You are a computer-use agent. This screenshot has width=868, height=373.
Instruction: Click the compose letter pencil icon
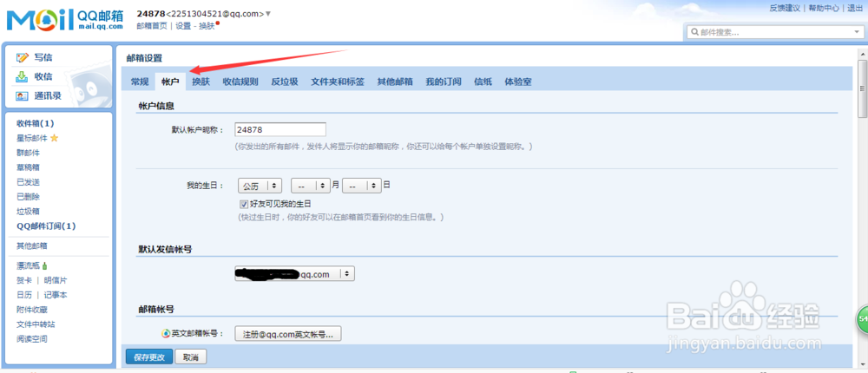[x=23, y=57]
